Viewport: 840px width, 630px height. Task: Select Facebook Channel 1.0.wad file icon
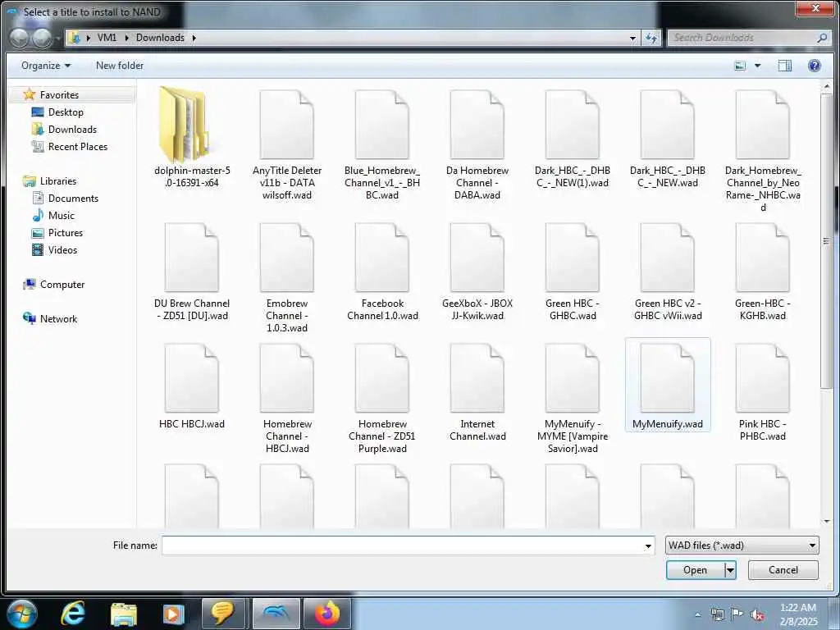(382, 257)
